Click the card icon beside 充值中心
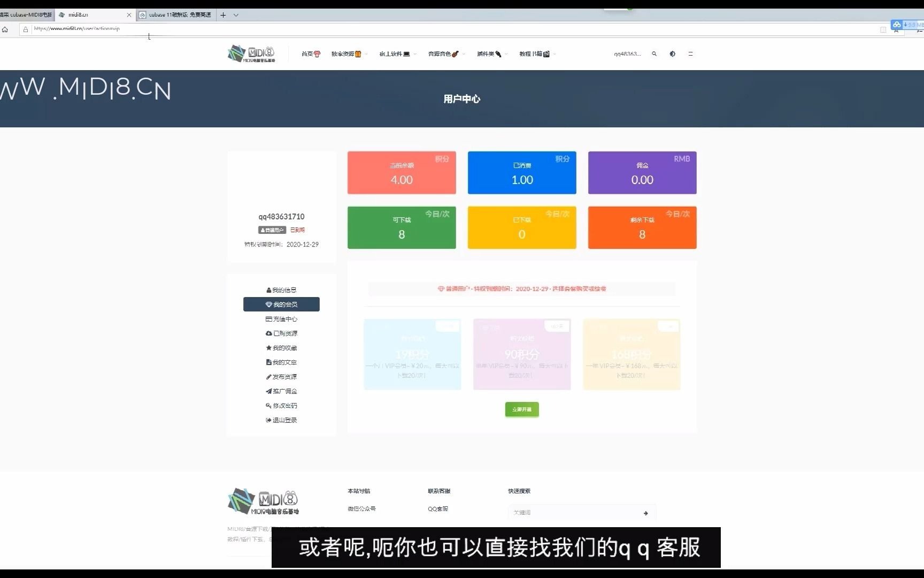This screenshot has width=924, height=578. [x=268, y=319]
